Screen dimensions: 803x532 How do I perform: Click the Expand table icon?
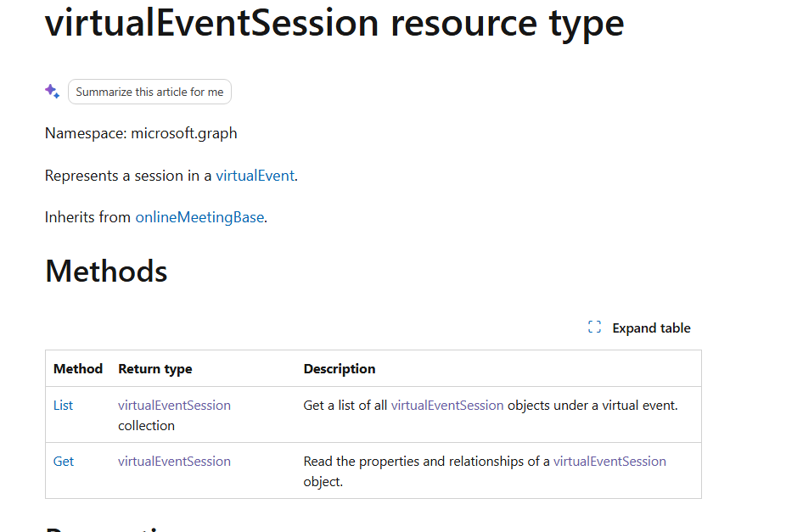tap(594, 328)
